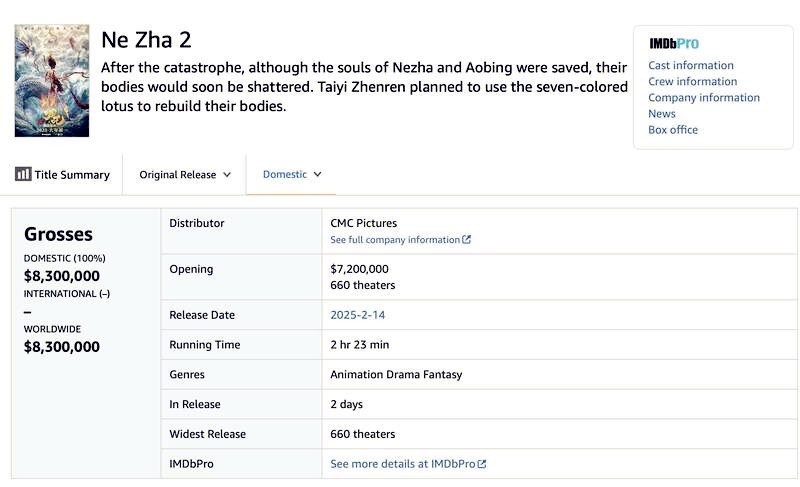Viewport: 800px width, 487px height.
Task: Click the bar chart icon beside Title Summary
Action: [23, 174]
